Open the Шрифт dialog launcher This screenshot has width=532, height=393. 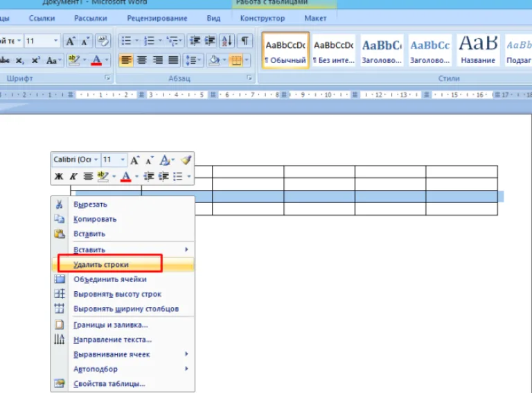click(107, 78)
